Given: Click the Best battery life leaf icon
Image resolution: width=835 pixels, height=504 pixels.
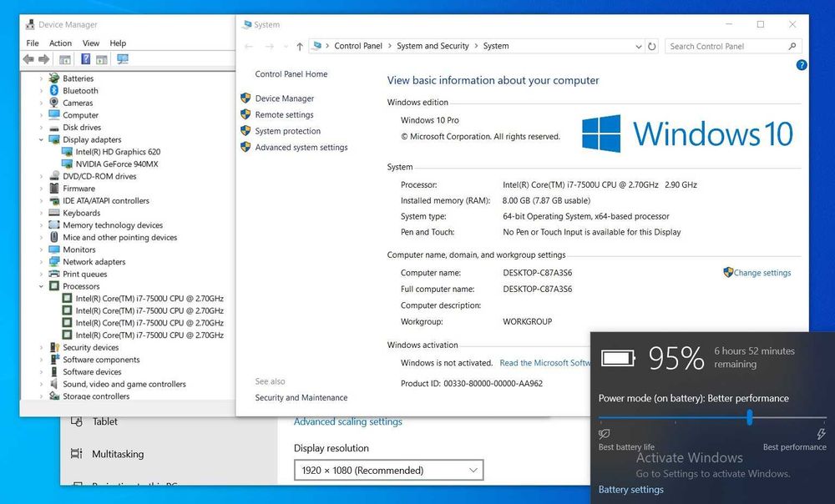Looking at the screenshot, I should 604,434.
